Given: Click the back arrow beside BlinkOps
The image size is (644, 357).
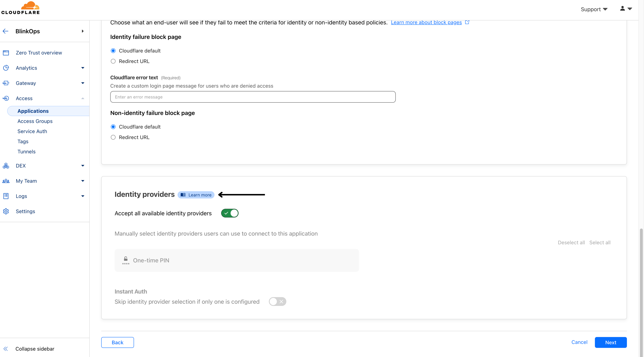Looking at the screenshot, I should click(x=6, y=31).
